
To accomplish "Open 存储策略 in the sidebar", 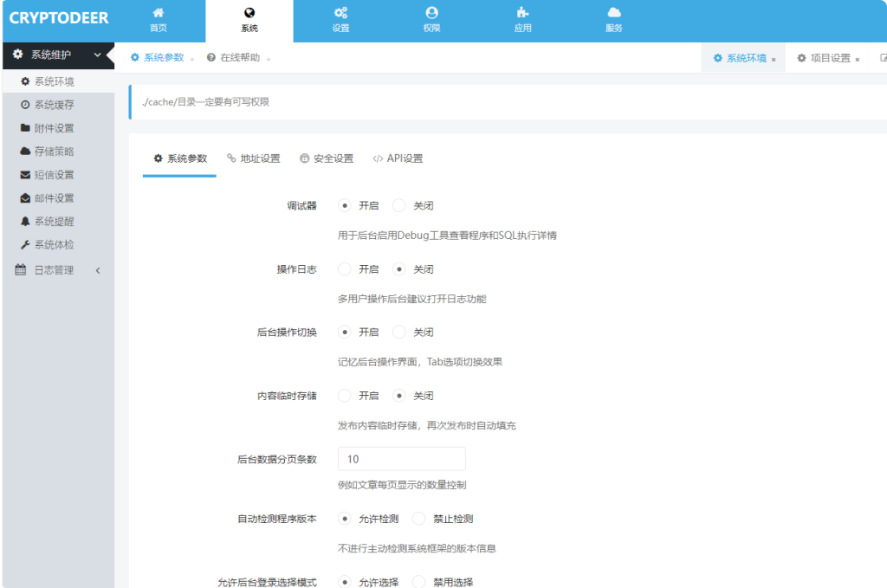I will (54, 150).
